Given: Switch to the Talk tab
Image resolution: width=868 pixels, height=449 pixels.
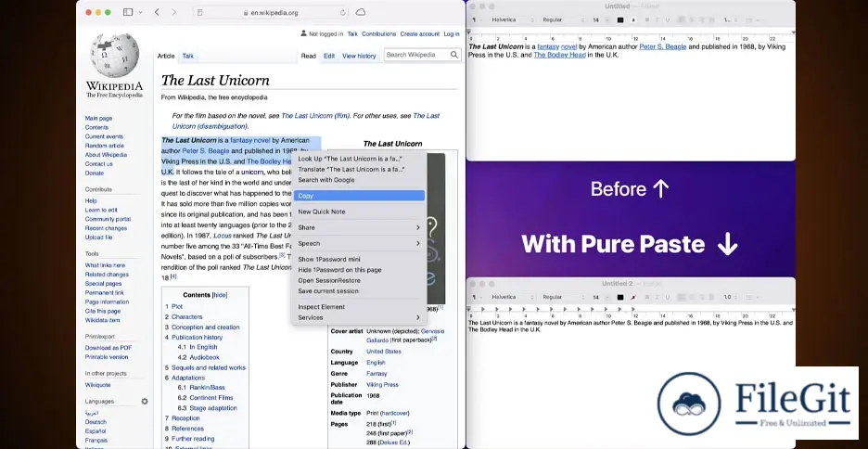Looking at the screenshot, I should [188, 56].
